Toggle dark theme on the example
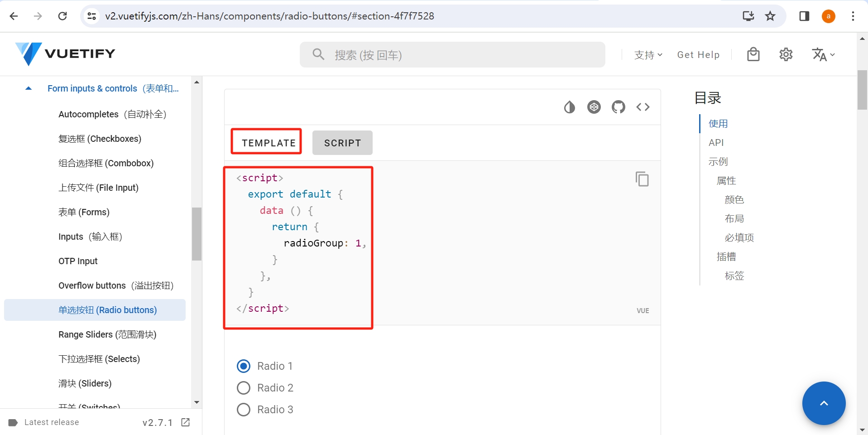This screenshot has height=435, width=868. click(569, 107)
